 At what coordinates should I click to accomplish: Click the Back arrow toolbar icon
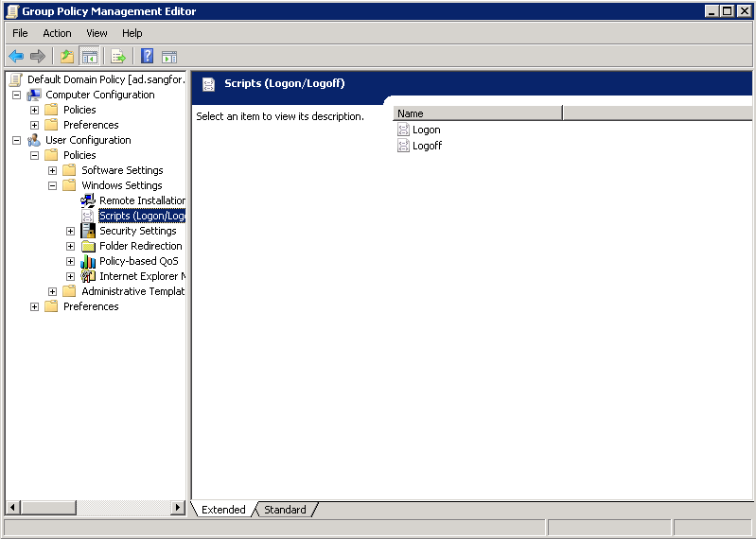(x=16, y=56)
